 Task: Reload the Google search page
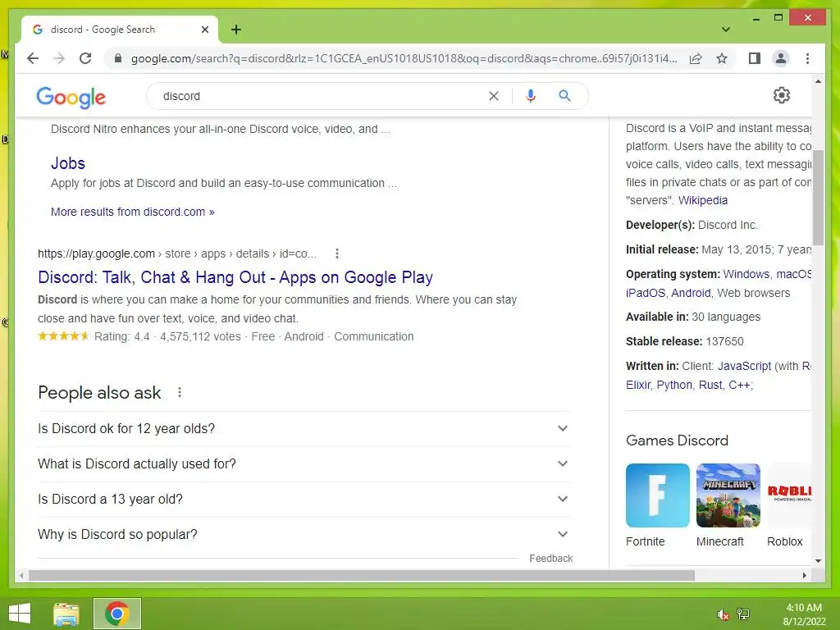pos(85,58)
